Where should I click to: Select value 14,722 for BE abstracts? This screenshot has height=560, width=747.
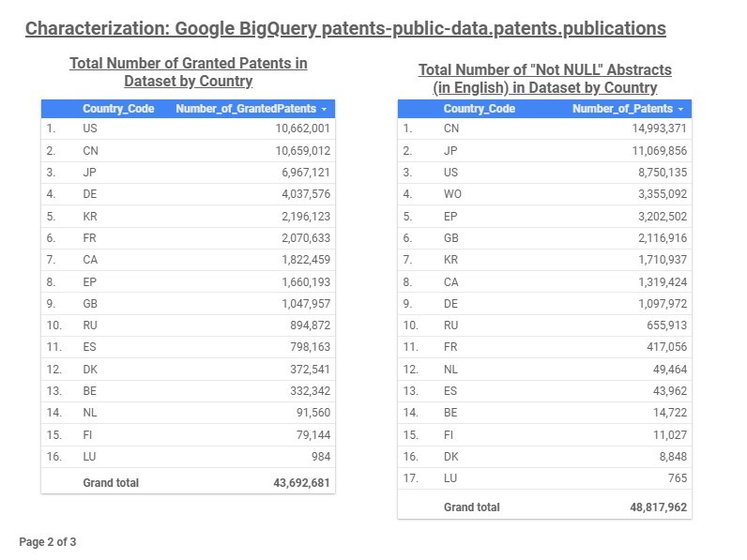click(x=670, y=413)
